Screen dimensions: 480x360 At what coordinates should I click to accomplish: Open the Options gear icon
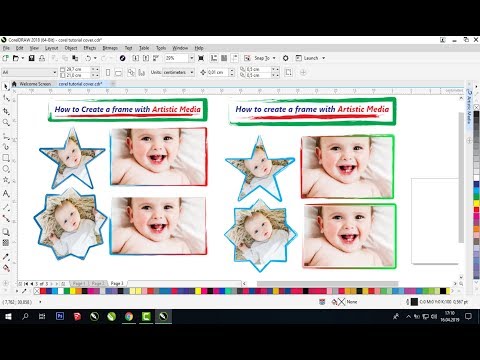tap(286, 58)
